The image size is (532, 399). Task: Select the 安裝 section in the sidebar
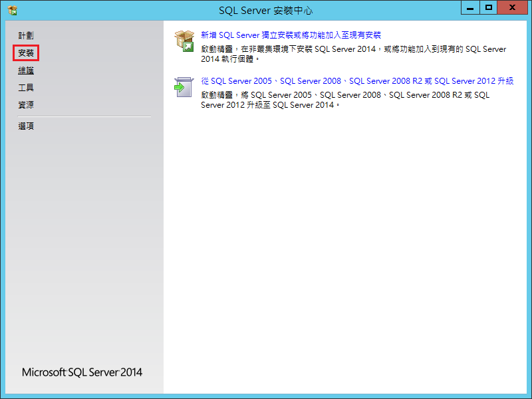(26, 52)
